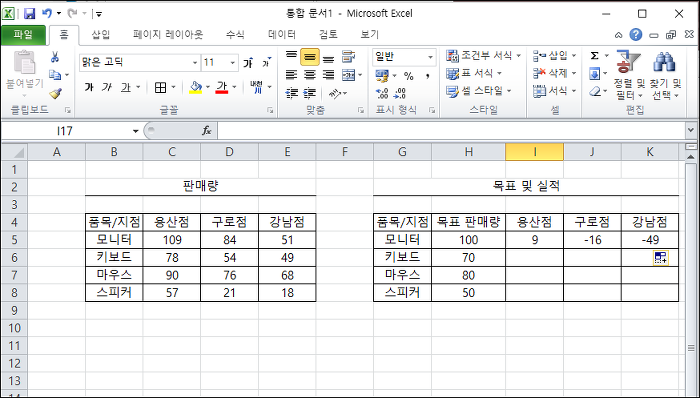
Task: Click the Clear eraser icon
Action: (x=595, y=91)
